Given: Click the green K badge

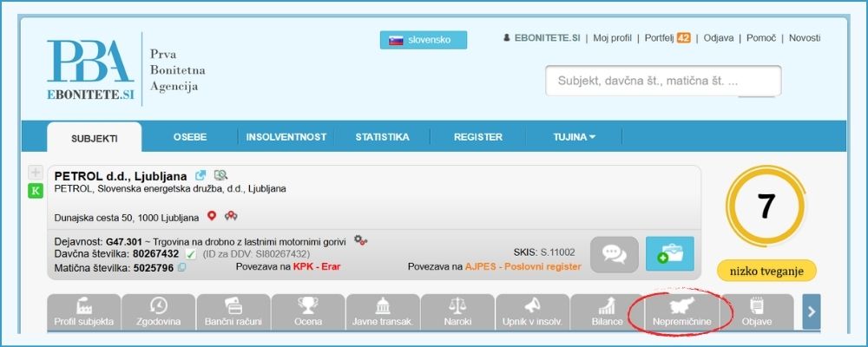Looking at the screenshot, I should [36, 191].
